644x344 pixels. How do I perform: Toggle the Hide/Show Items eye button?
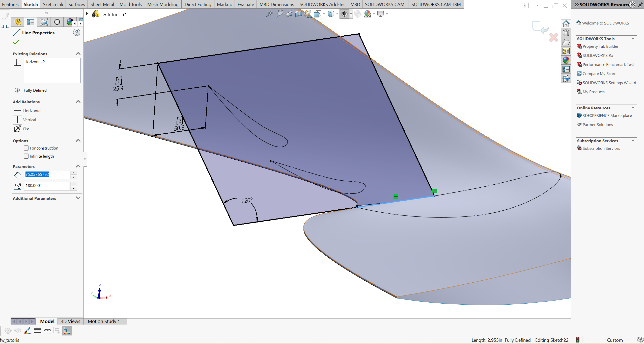pyautogui.click(x=344, y=14)
